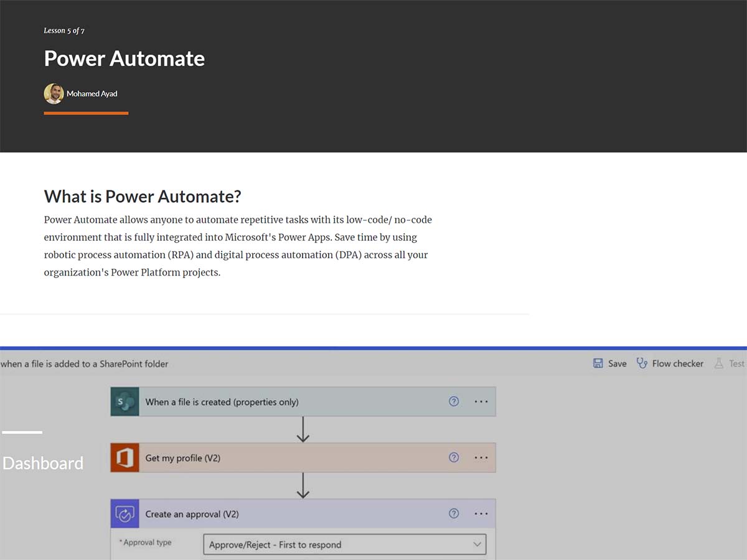
Task: Click the SharePoint icon on file created step
Action: click(125, 402)
